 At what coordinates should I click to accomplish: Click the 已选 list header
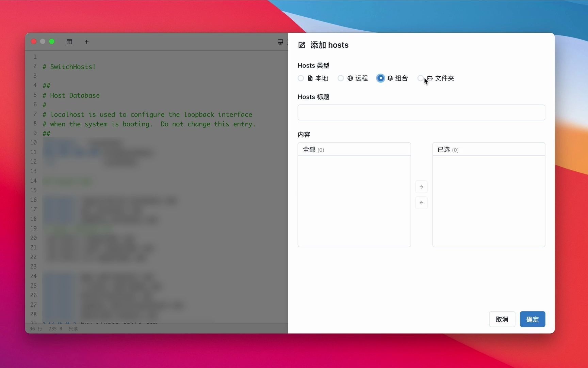489,150
